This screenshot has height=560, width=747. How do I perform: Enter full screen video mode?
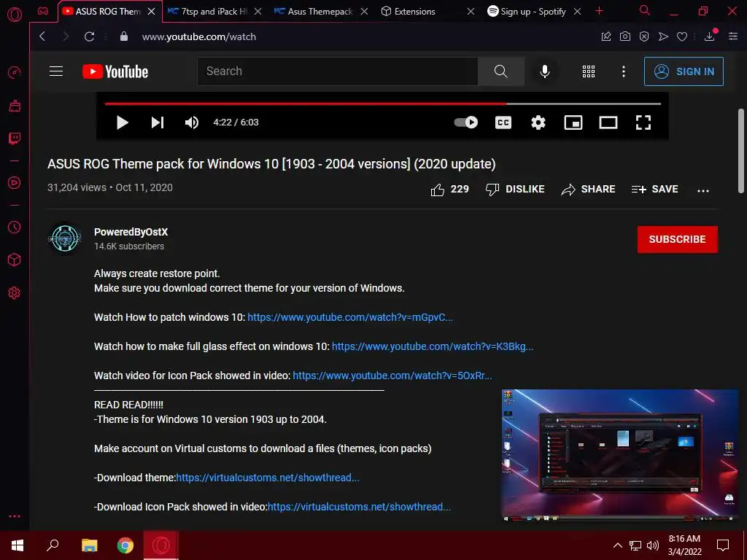coord(643,122)
